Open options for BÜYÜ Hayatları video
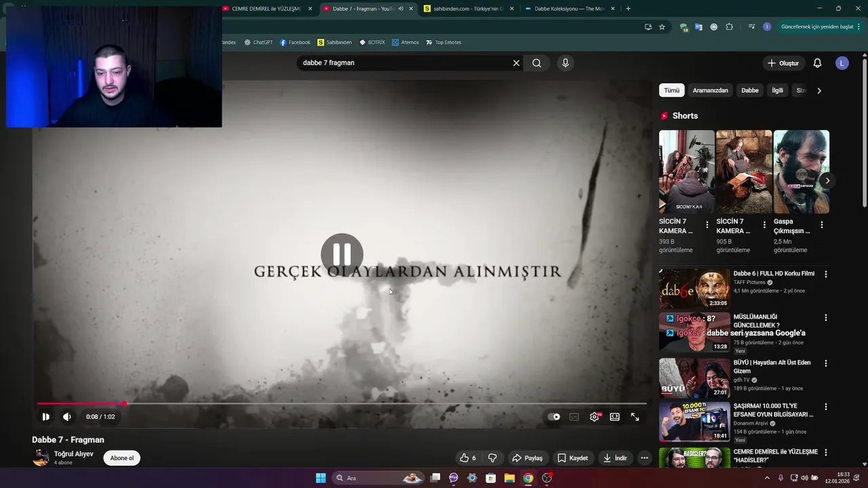Viewport: 868px width, 488px height. point(825,363)
